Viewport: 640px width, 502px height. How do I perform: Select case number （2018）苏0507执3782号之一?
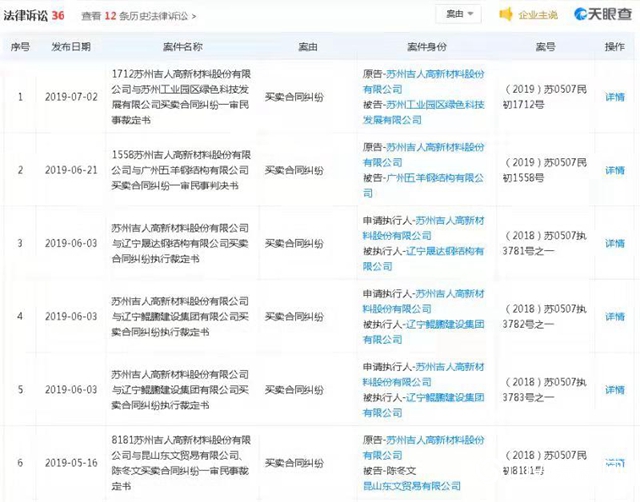[x=544, y=316]
